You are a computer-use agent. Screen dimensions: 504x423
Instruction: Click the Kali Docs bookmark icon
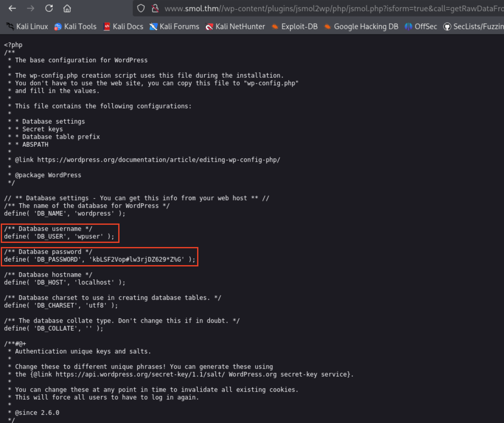(106, 27)
